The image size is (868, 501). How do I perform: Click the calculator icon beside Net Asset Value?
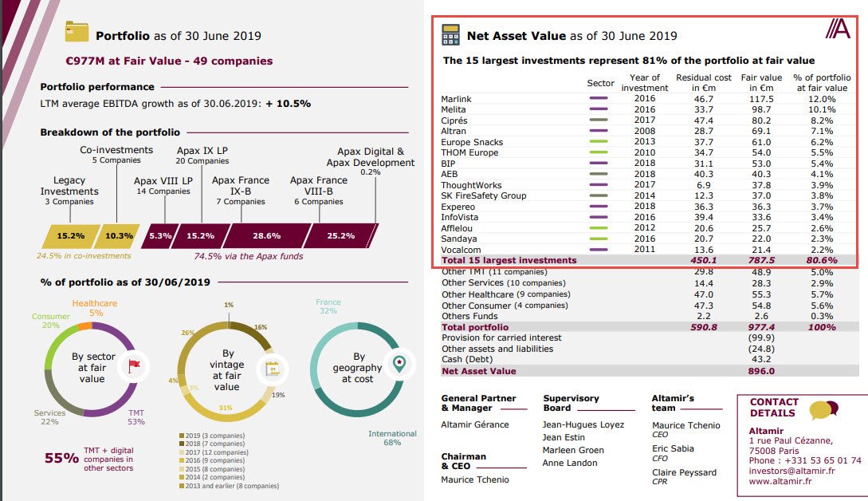click(x=450, y=34)
